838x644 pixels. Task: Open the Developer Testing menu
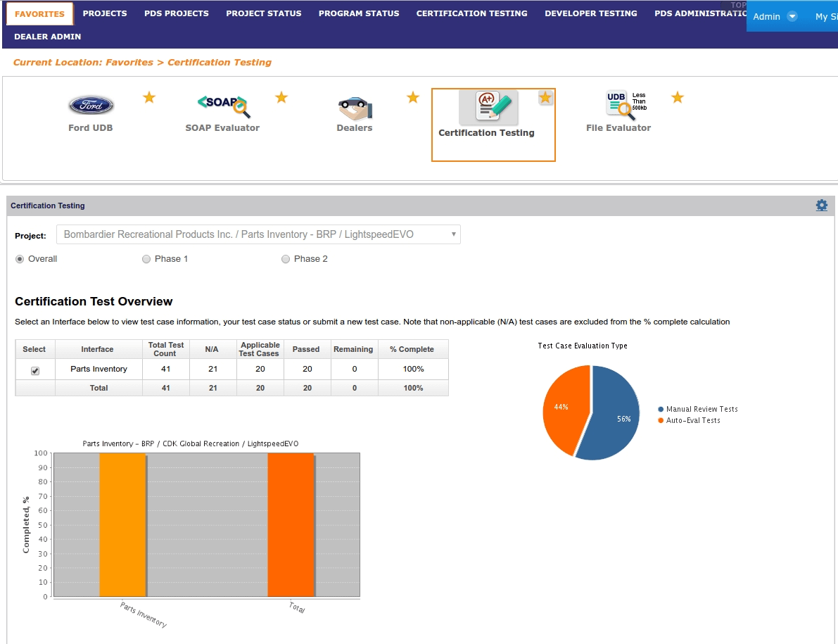pyautogui.click(x=590, y=13)
